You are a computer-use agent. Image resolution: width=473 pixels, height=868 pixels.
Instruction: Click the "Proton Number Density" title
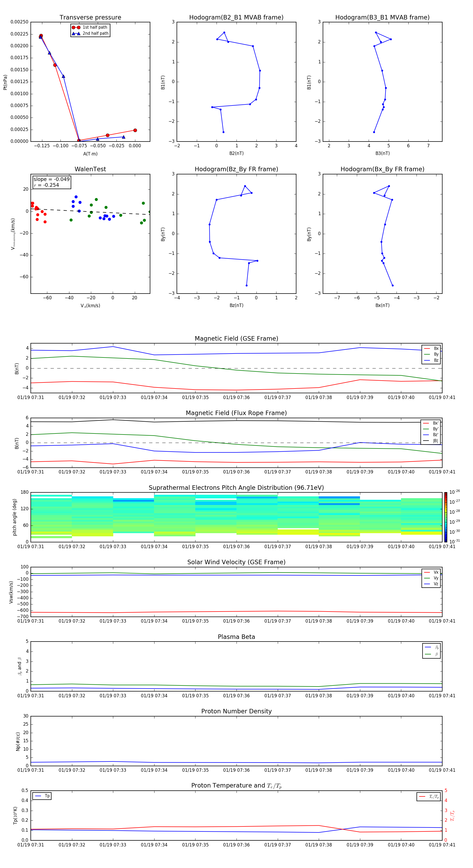(x=236, y=711)
